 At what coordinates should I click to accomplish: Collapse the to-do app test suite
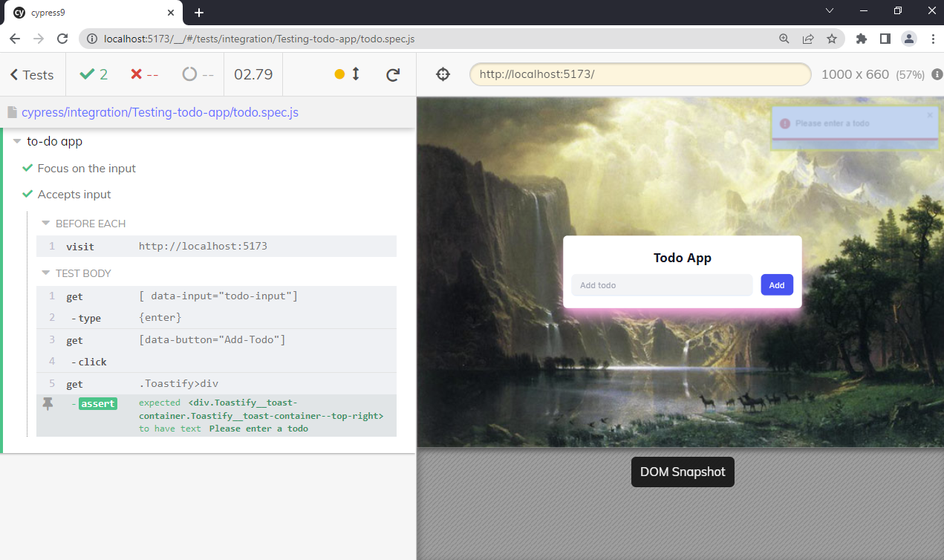point(16,141)
